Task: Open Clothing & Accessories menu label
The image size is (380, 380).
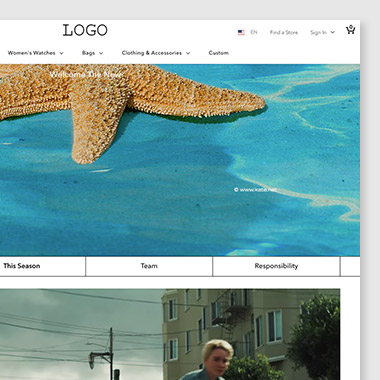Action: point(152,53)
